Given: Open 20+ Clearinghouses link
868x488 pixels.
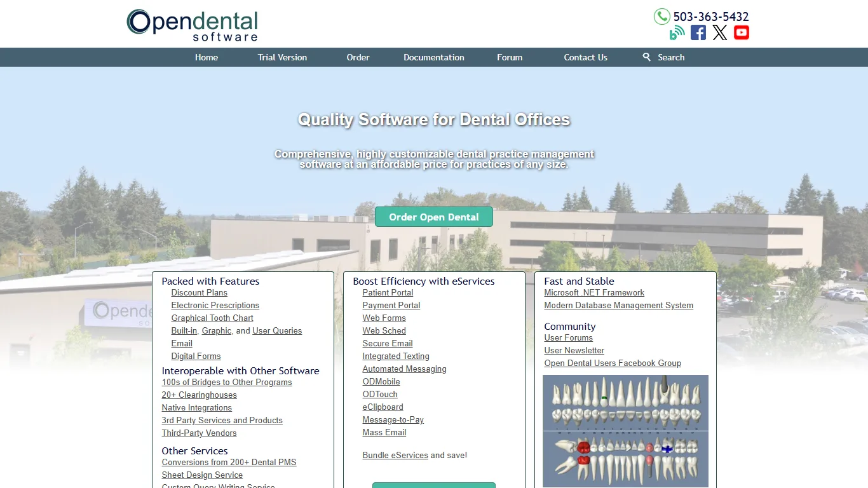Looking at the screenshot, I should point(200,395).
